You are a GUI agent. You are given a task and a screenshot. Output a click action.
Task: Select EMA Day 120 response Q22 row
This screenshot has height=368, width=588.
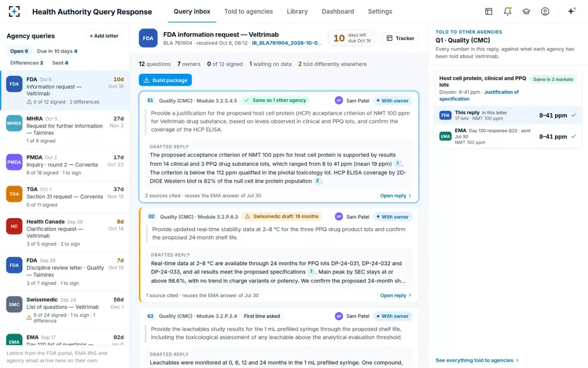[508, 137]
